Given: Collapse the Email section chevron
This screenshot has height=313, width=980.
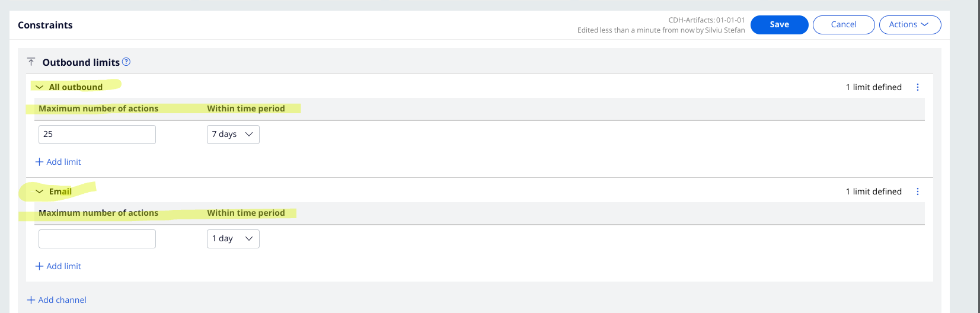Looking at the screenshot, I should click(40, 191).
